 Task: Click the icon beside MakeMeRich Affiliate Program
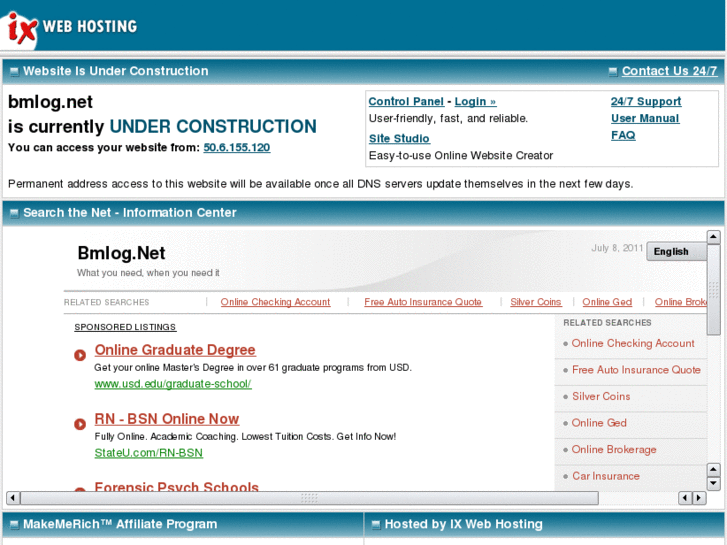pyautogui.click(x=14, y=525)
